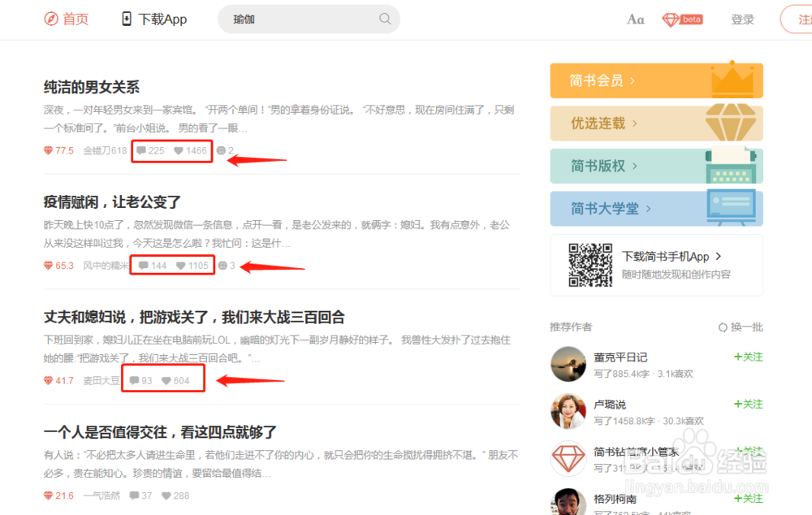The height and width of the screenshot is (515, 812).
Task: Expand arrow after 下载简书手机App
Action: pyautogui.click(x=719, y=257)
